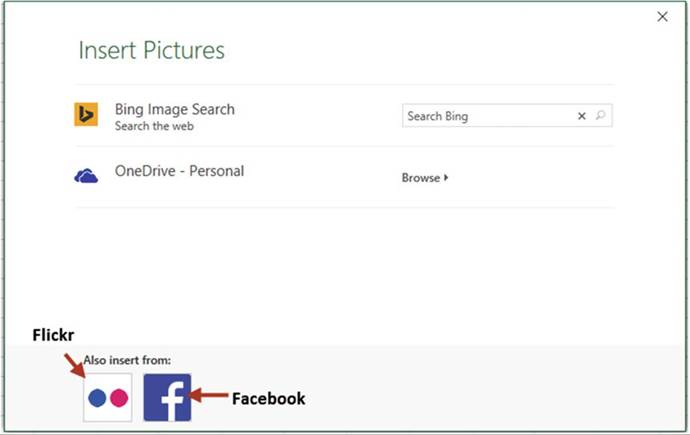This screenshot has width=690, height=435.
Task: Click the OneDrive cloud icon
Action: tap(86, 176)
